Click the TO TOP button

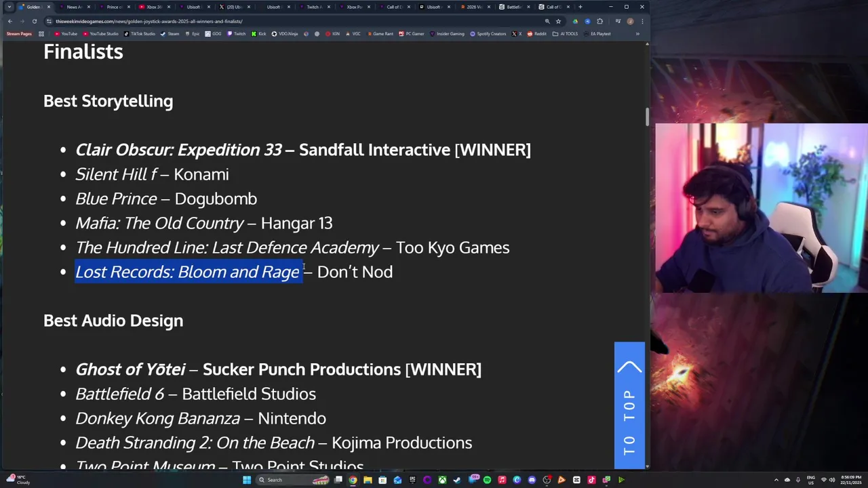tap(629, 405)
